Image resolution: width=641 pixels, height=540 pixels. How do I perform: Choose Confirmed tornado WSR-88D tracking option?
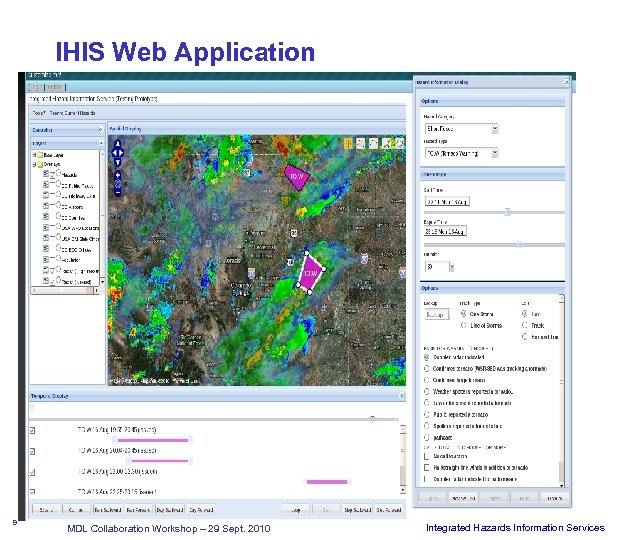[x=426, y=368]
